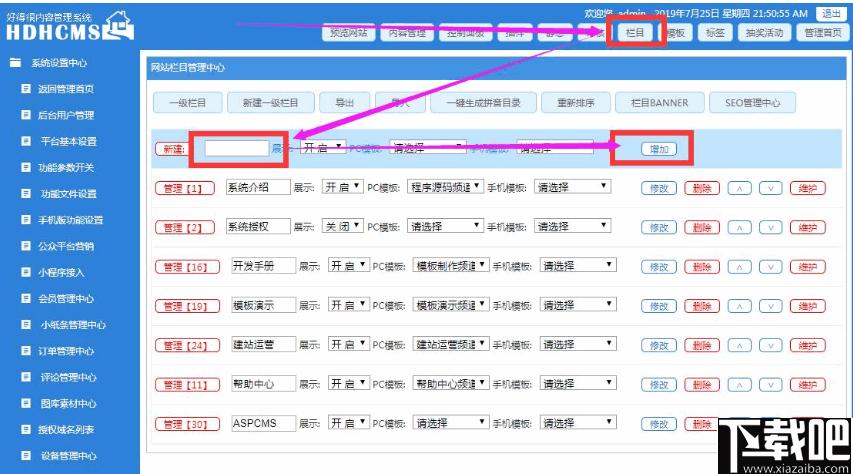This screenshot has width=853, height=474.
Task: Click the 新建 column name input field
Action: 237,148
